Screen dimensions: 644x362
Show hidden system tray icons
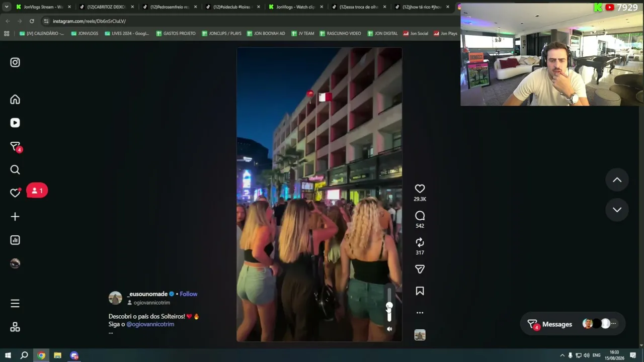pyautogui.click(x=562, y=355)
